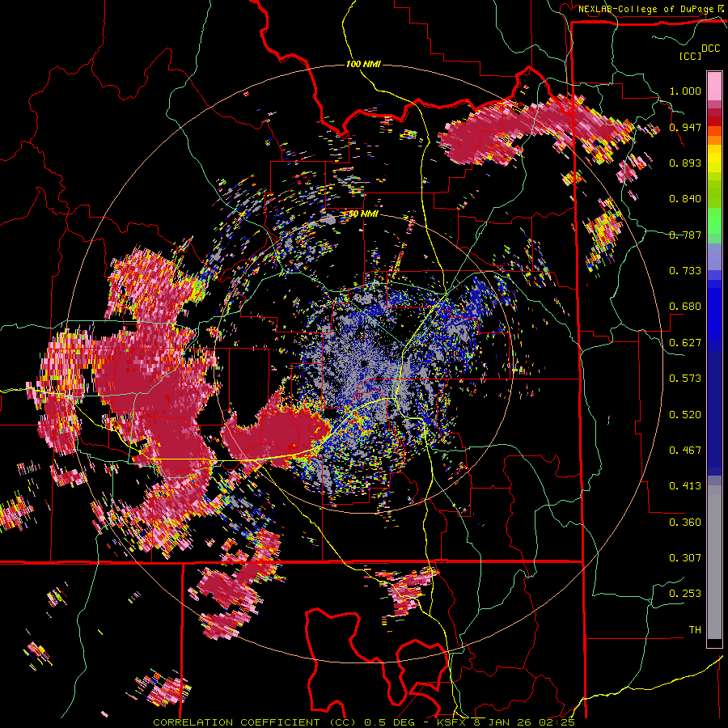Select the 0.840 legend value
The height and width of the screenshot is (728, 728).
685,199
